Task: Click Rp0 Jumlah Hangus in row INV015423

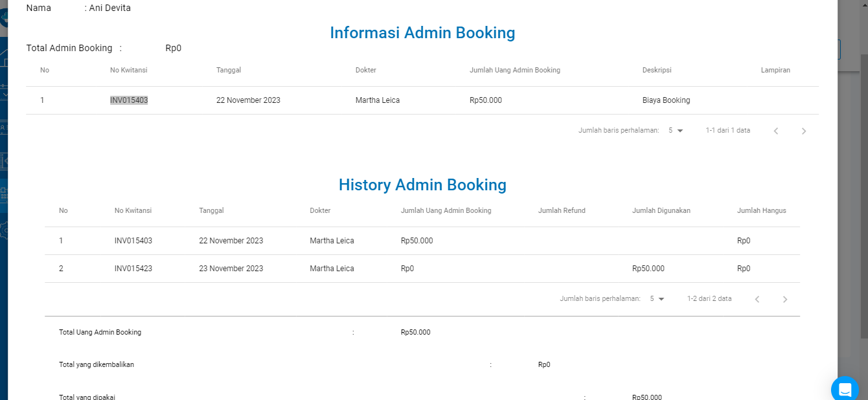Action: [744, 269]
